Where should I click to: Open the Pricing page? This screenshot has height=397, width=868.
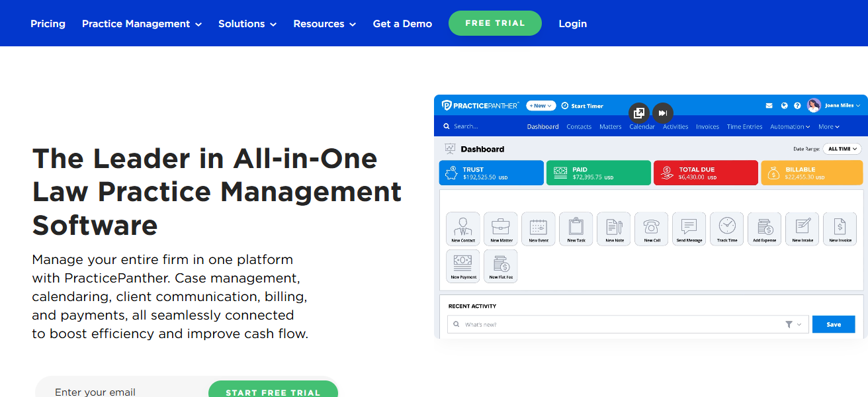48,24
